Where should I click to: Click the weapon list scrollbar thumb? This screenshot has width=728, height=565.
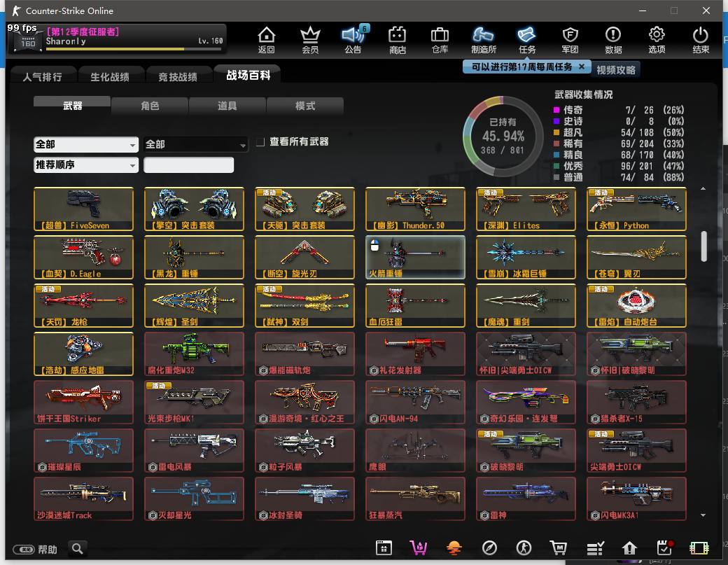coord(704,246)
